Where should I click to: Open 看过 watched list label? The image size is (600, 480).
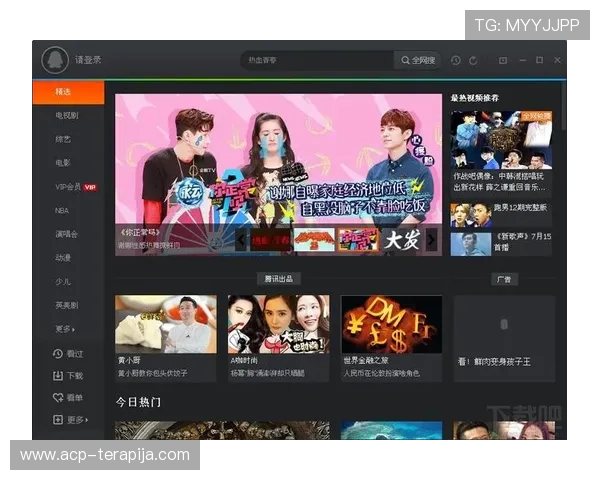tap(75, 354)
